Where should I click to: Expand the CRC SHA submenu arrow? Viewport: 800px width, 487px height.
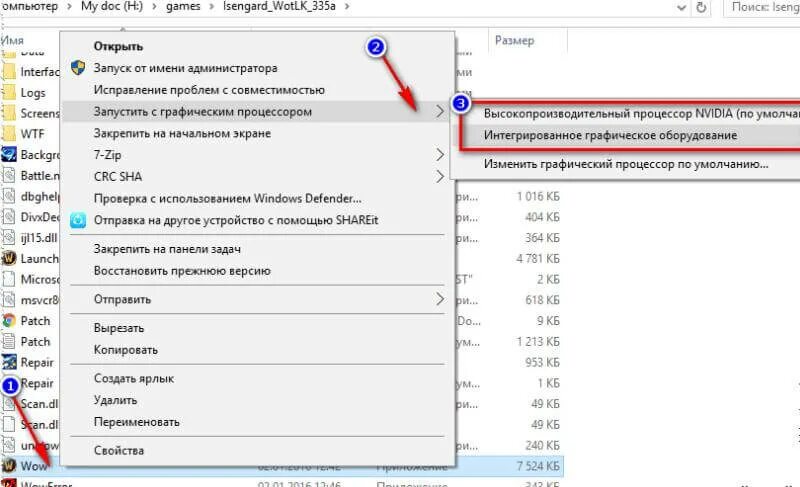pyautogui.click(x=440, y=176)
